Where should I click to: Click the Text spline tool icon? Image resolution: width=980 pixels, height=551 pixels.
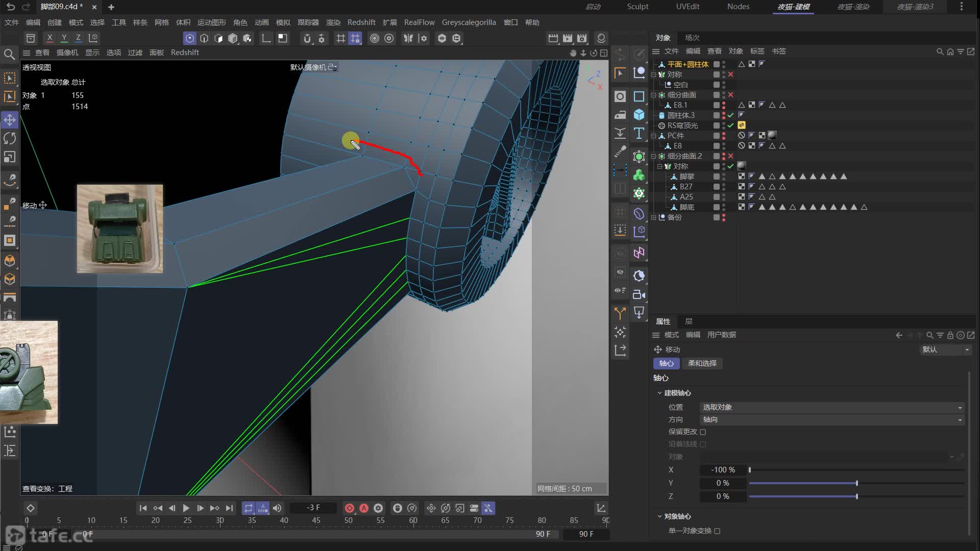(639, 134)
